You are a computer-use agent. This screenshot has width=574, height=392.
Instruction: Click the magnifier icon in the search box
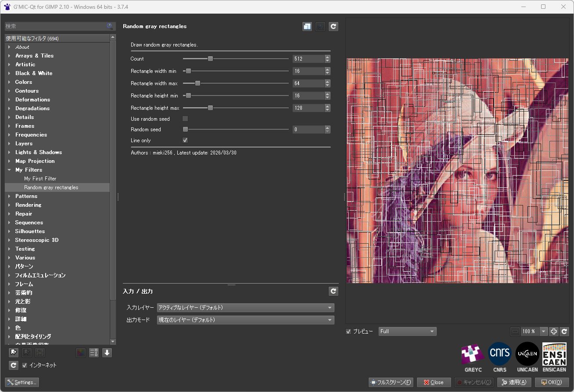pos(110,26)
